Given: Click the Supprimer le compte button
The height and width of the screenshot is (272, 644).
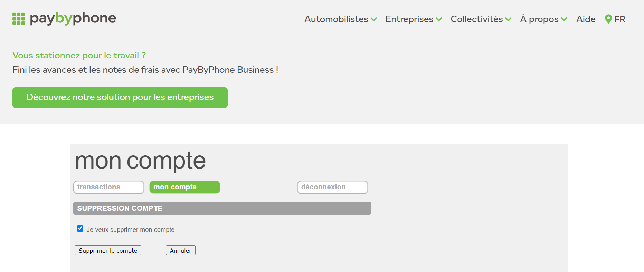Looking at the screenshot, I should [108, 250].
